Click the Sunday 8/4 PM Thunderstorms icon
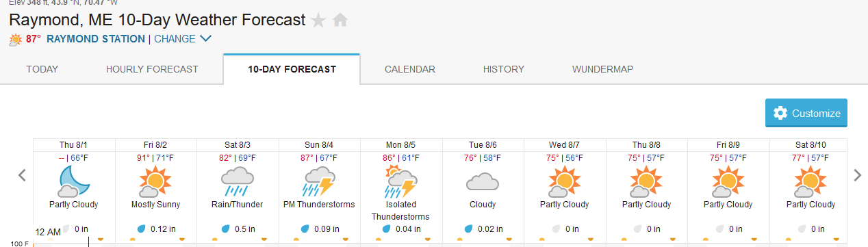Viewport: 868px width, 247px height. click(x=319, y=182)
